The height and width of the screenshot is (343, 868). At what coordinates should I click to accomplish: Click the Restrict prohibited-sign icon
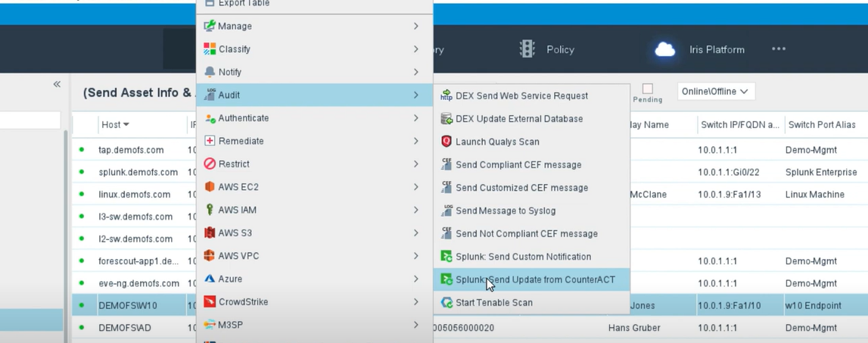click(x=210, y=164)
